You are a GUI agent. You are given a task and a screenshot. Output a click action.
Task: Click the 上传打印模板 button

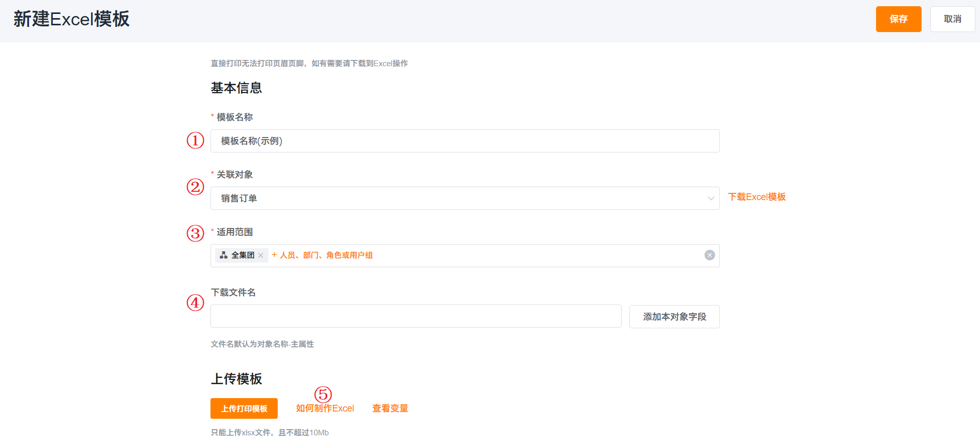[x=244, y=408]
